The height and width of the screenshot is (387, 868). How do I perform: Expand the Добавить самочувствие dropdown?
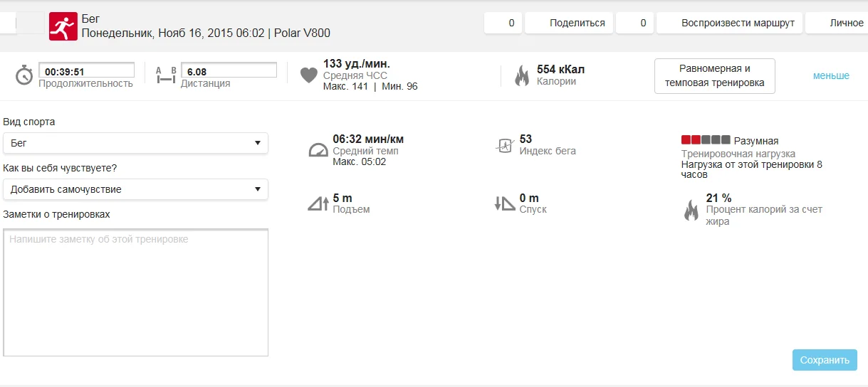(135, 189)
